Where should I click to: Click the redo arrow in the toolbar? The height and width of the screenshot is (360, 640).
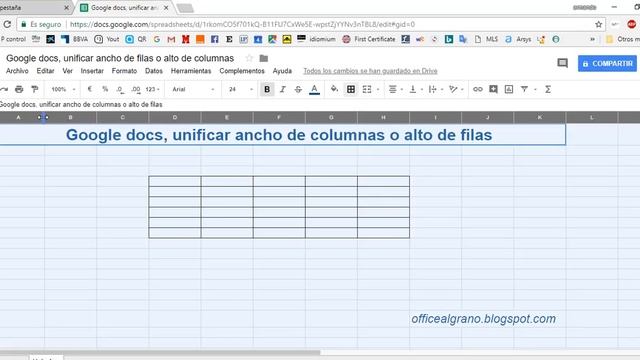point(4,89)
